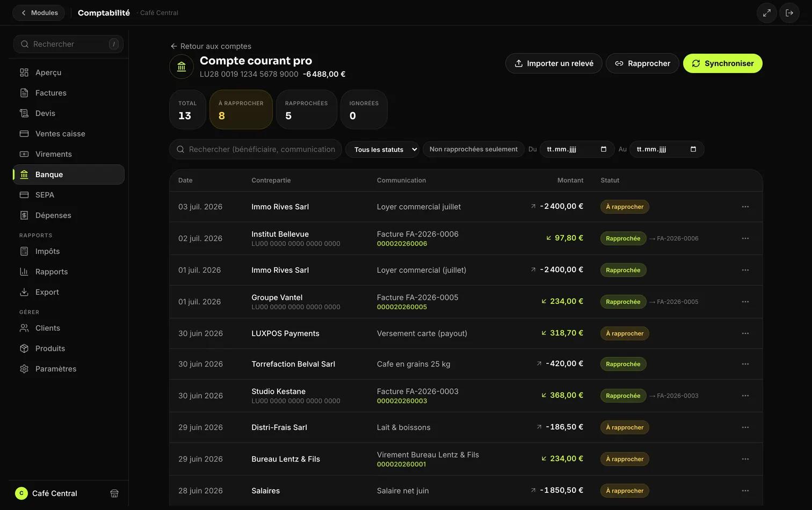The height and width of the screenshot is (510, 812).
Task: Open the Tous les statuts dropdown
Action: pyautogui.click(x=382, y=149)
